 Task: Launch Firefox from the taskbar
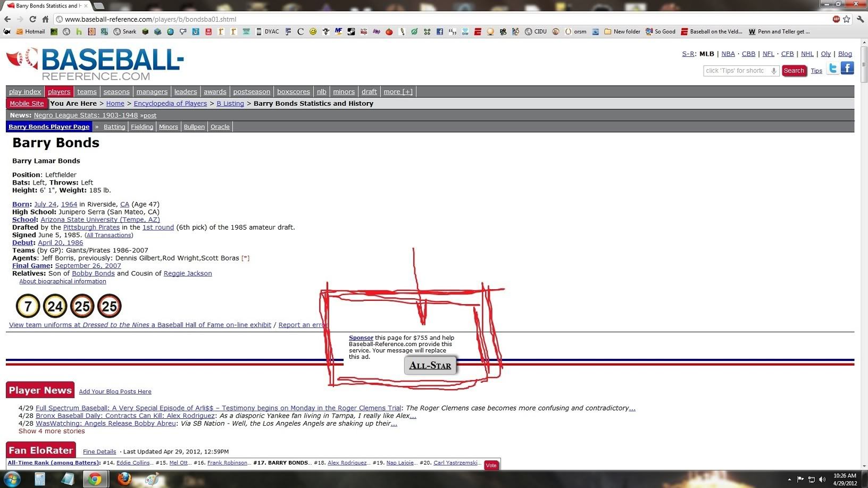coord(124,479)
